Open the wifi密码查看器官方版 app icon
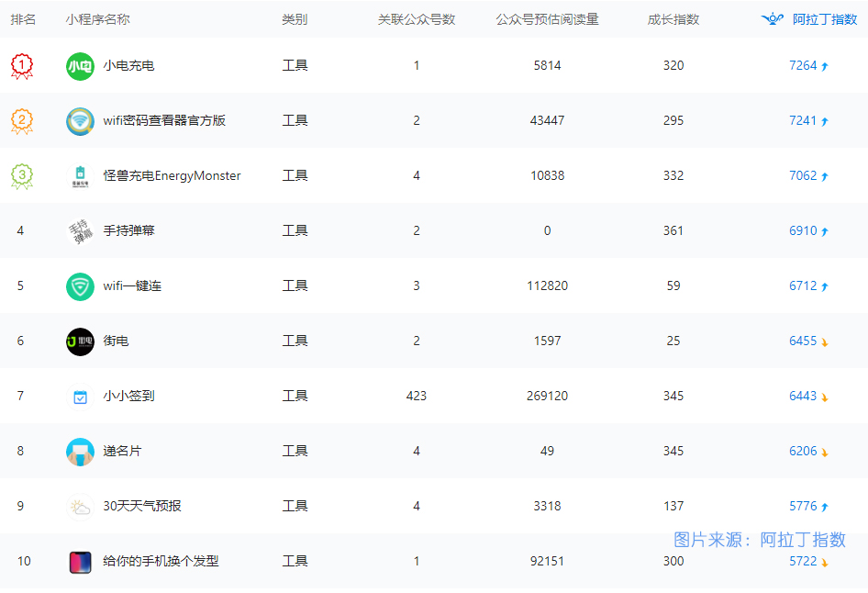This screenshot has width=868, height=593. pyautogui.click(x=80, y=121)
